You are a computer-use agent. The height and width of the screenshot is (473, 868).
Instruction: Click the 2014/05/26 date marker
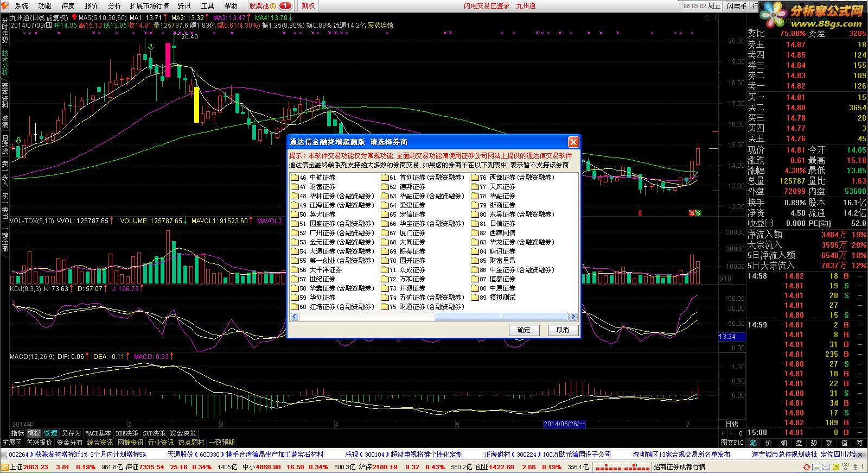[564, 424]
